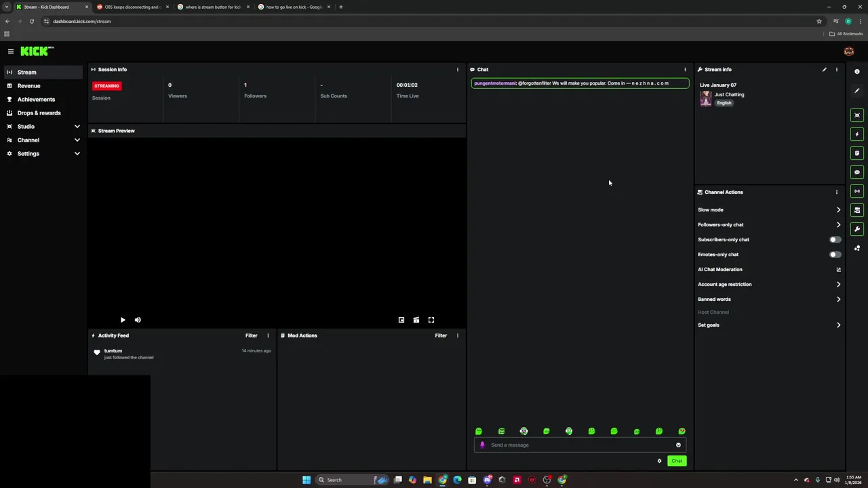Open the emoji picker in message box

coord(678,445)
